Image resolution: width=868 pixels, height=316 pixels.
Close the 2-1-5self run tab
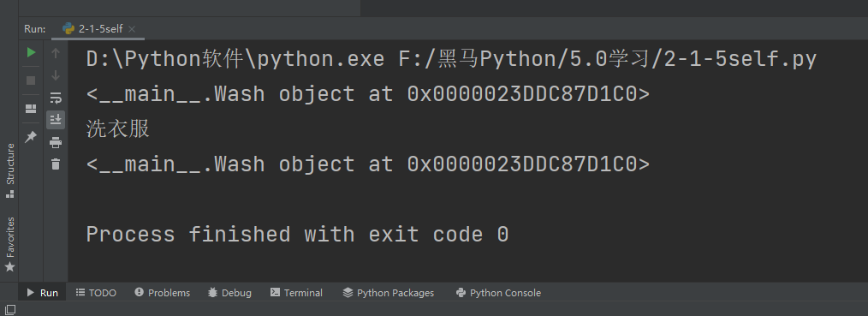pos(132,29)
